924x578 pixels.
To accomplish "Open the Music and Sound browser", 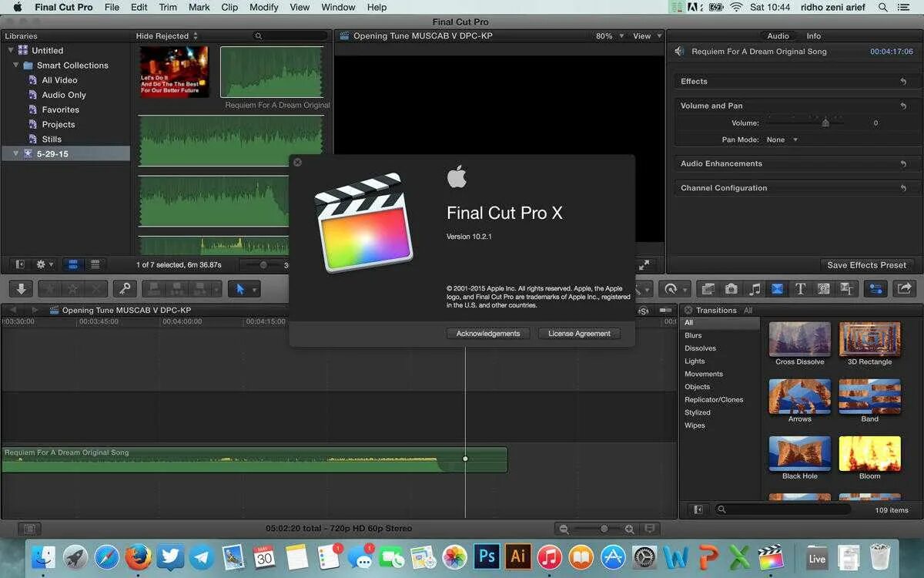I will tap(755, 289).
